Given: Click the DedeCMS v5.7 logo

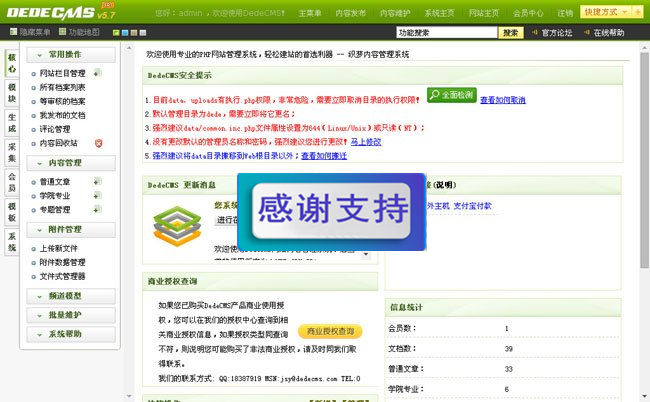Looking at the screenshot, I should tap(61, 12).
